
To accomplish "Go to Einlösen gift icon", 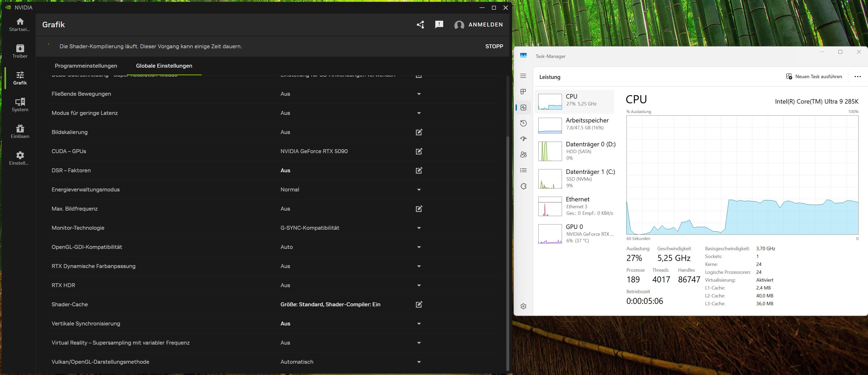I will [x=20, y=131].
